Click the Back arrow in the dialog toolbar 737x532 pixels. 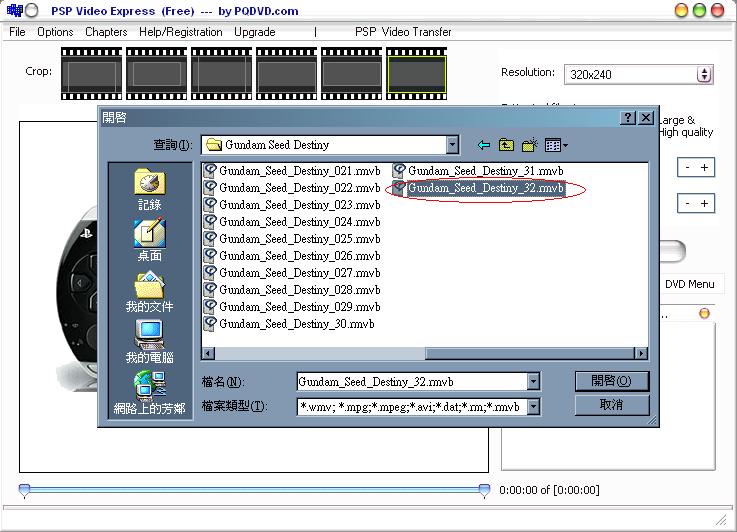click(484, 145)
